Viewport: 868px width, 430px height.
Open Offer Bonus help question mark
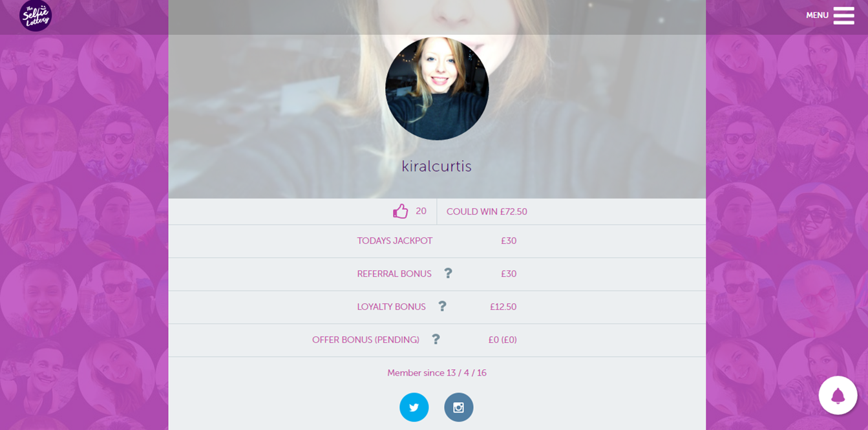point(436,339)
